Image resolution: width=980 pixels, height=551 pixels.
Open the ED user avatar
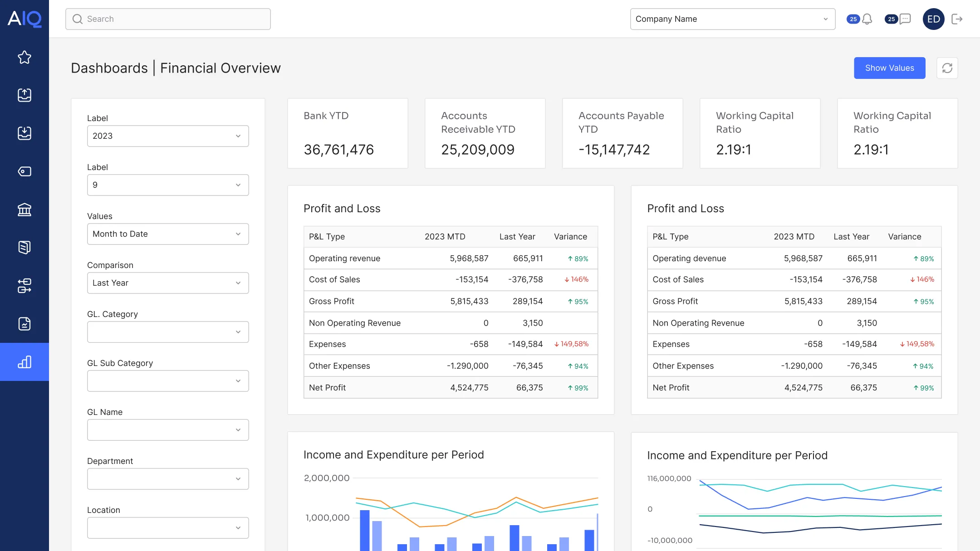coord(934,19)
